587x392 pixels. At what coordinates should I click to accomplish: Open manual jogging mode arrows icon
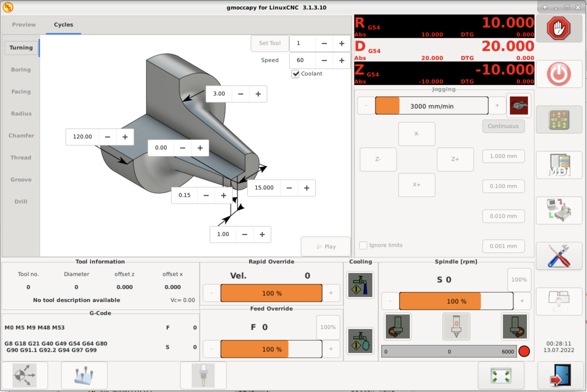click(559, 119)
